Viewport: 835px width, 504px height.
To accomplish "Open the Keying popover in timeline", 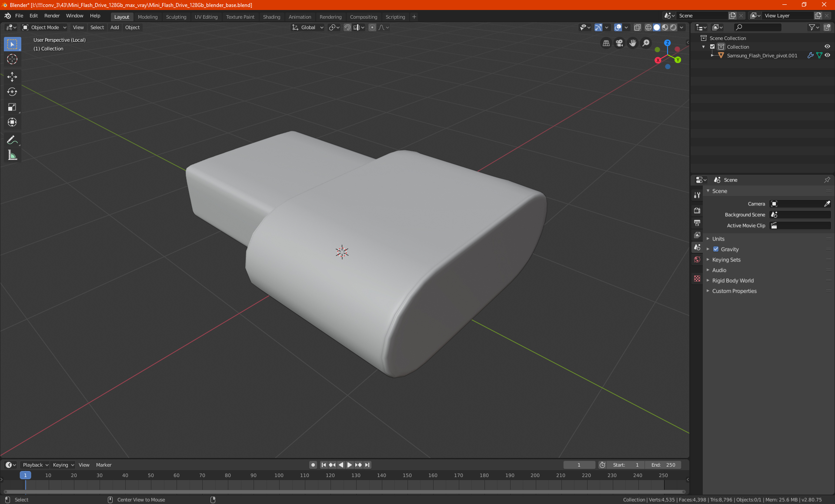I will [x=63, y=465].
